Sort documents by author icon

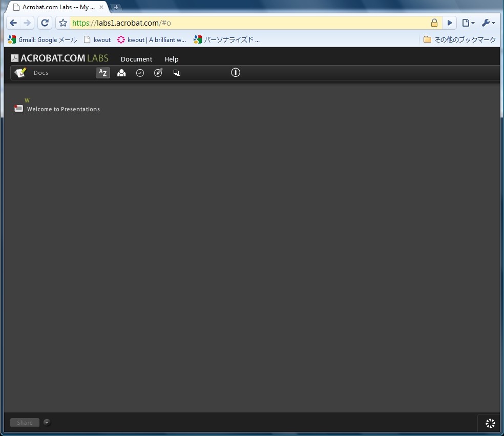(121, 73)
